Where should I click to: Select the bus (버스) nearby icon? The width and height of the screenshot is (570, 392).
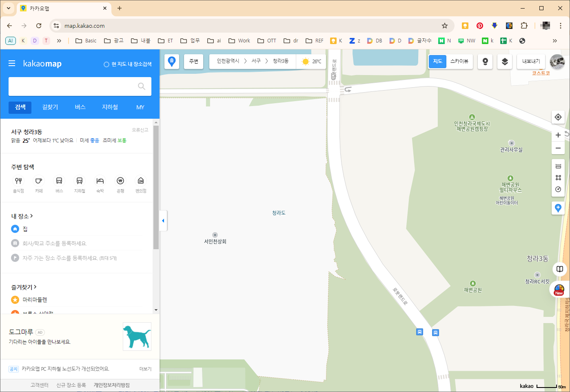(59, 181)
